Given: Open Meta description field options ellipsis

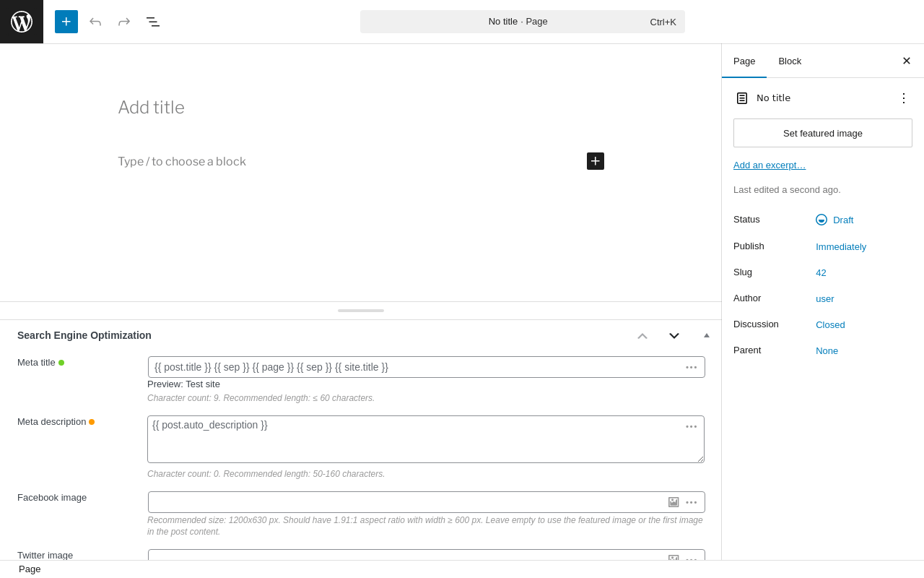Looking at the screenshot, I should click(692, 426).
